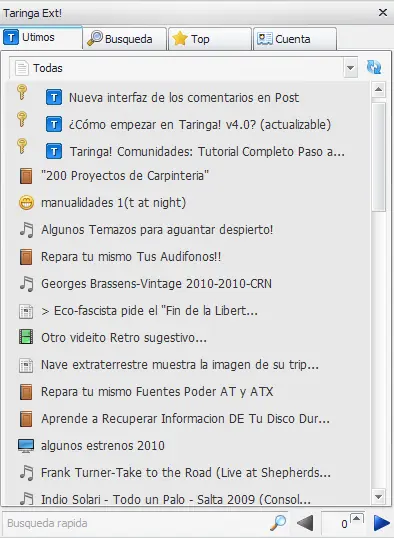Click the post list scrollbar thumb
The height and width of the screenshot is (538, 394).
point(379,157)
